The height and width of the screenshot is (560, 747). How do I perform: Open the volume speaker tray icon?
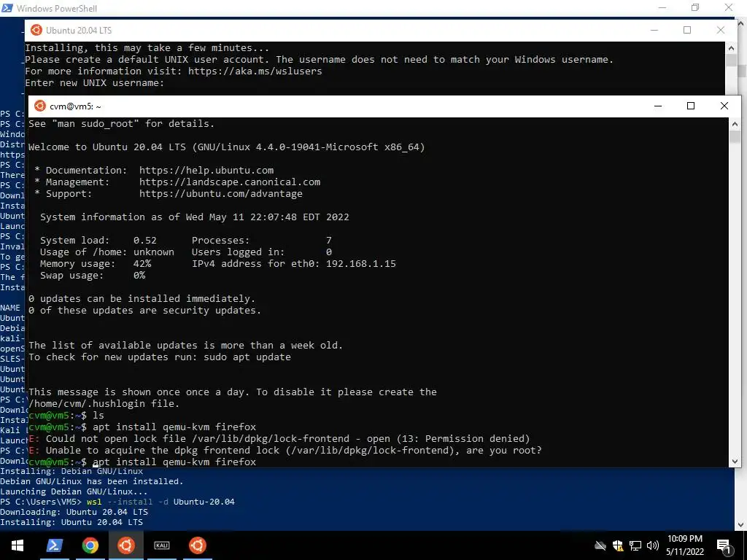pos(653,545)
